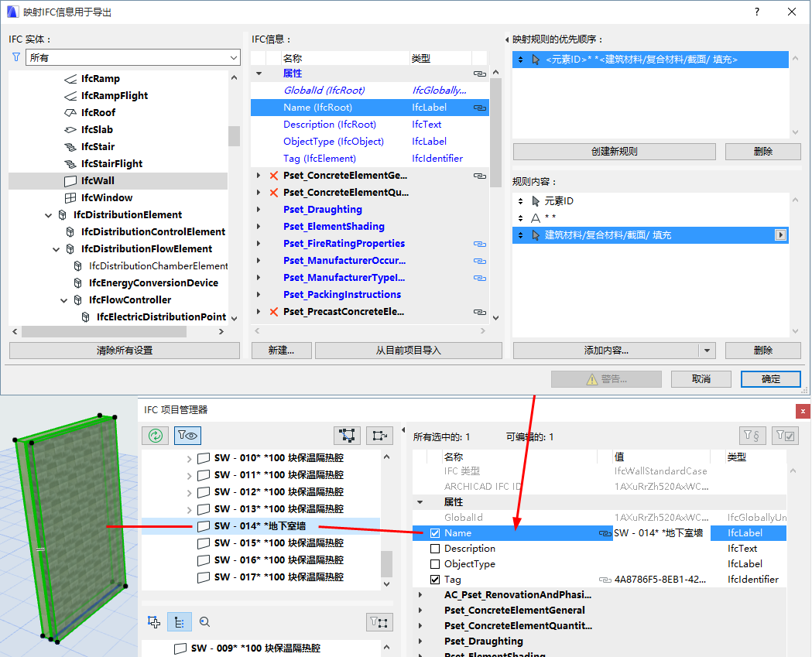Click the magnifier search icon

coord(205,622)
